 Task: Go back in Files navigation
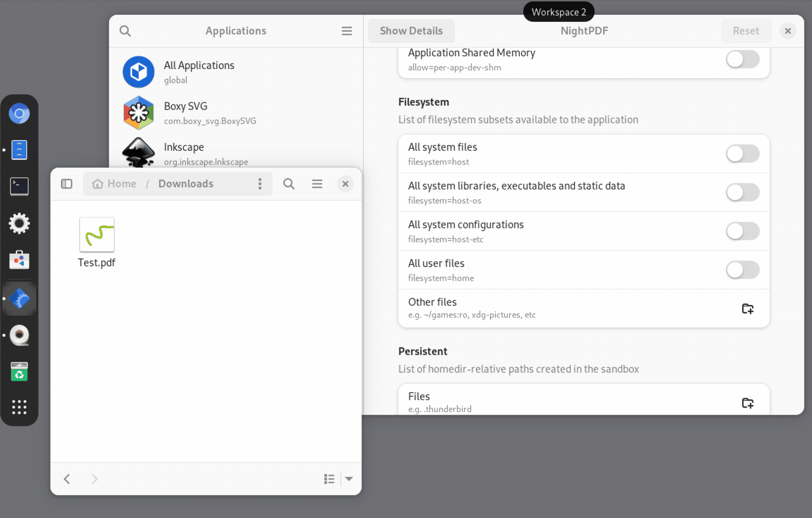coord(67,479)
